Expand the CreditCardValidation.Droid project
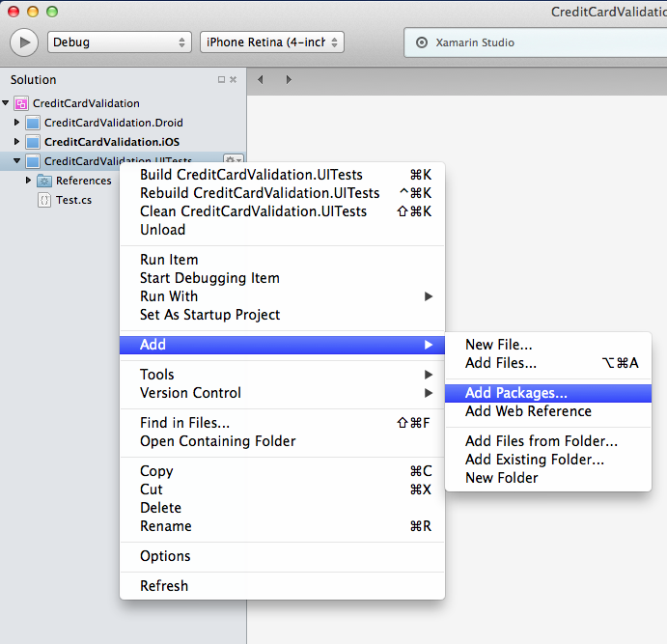Image resolution: width=667 pixels, height=644 pixels. (16, 123)
